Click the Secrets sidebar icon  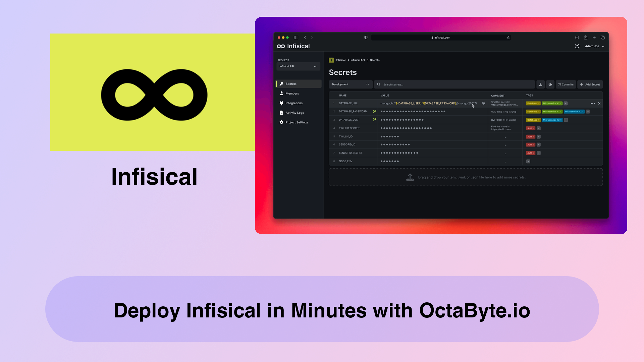pos(281,83)
